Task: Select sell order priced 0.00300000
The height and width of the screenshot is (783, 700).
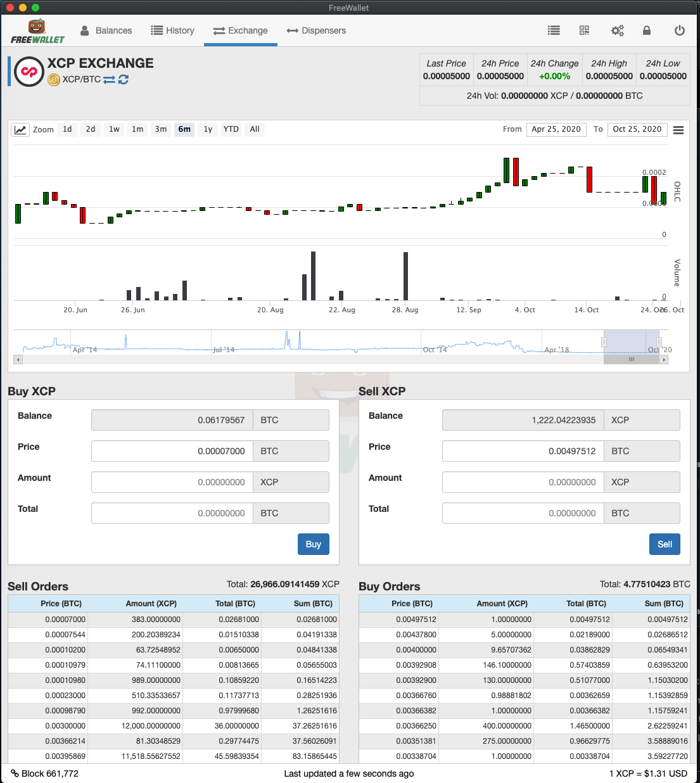Action: pos(174,726)
